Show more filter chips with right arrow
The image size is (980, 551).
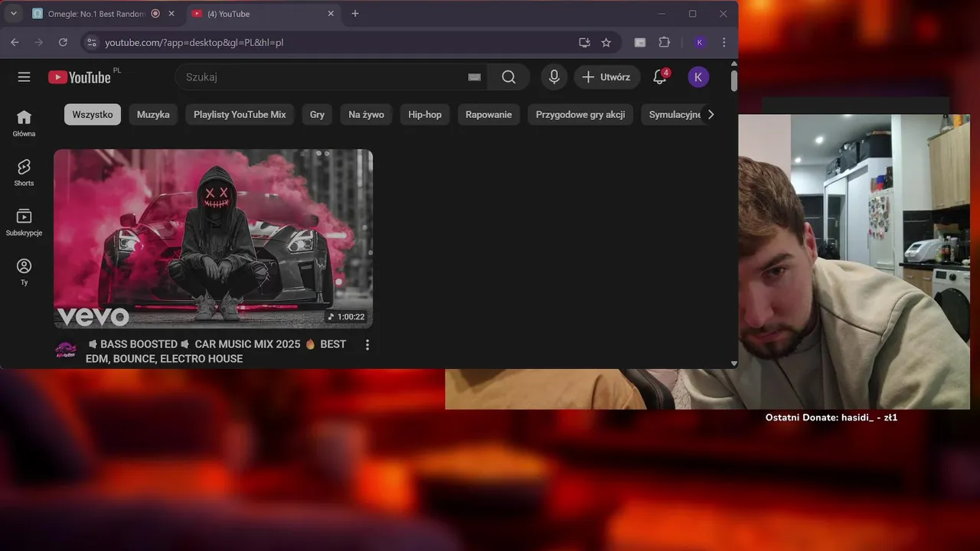click(710, 115)
